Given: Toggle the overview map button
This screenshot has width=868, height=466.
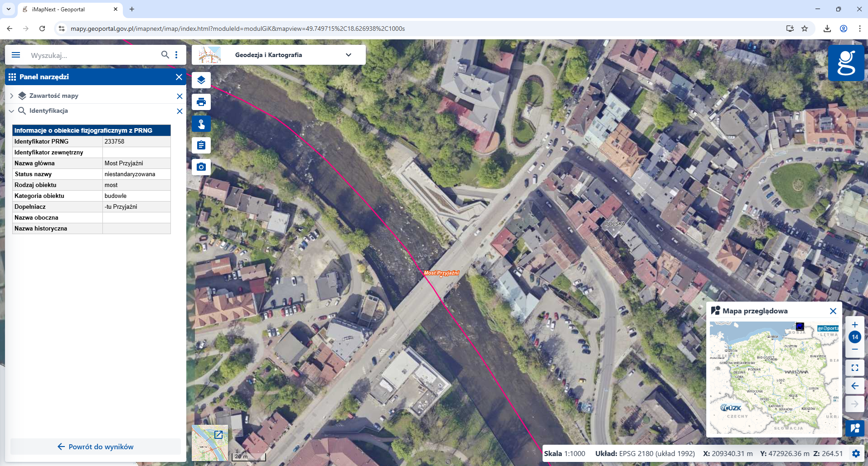Looking at the screenshot, I should click(x=855, y=428).
